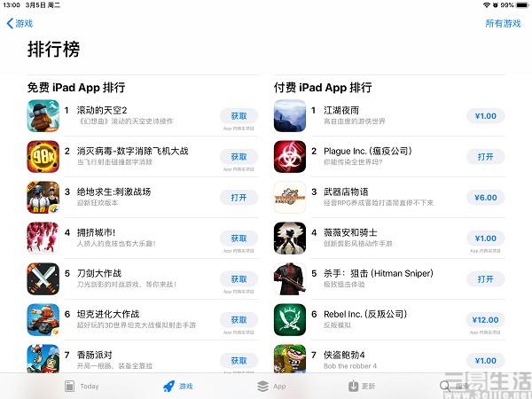The image size is (532, 399).
Task: Tap the 坦克进化大作战 tank icon
Action: pos(43,319)
